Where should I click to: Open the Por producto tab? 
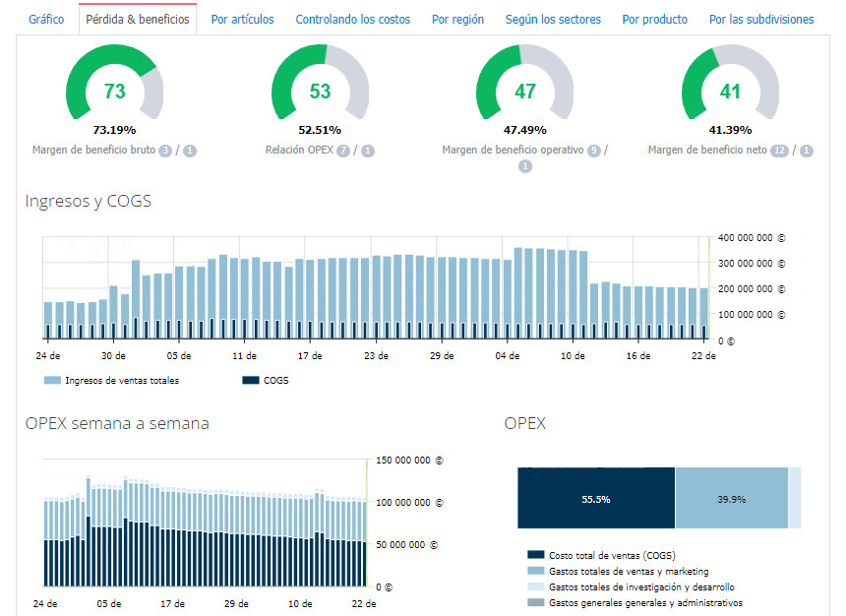[x=655, y=20]
